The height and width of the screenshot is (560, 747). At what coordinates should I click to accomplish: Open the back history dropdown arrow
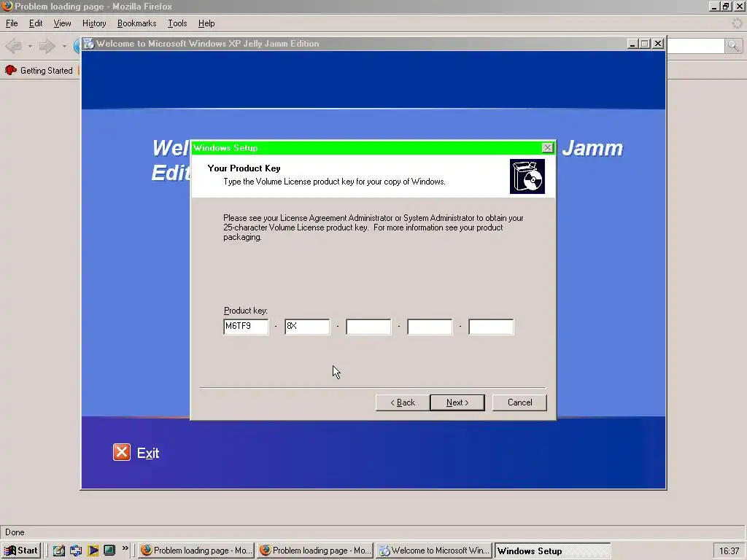click(29, 46)
